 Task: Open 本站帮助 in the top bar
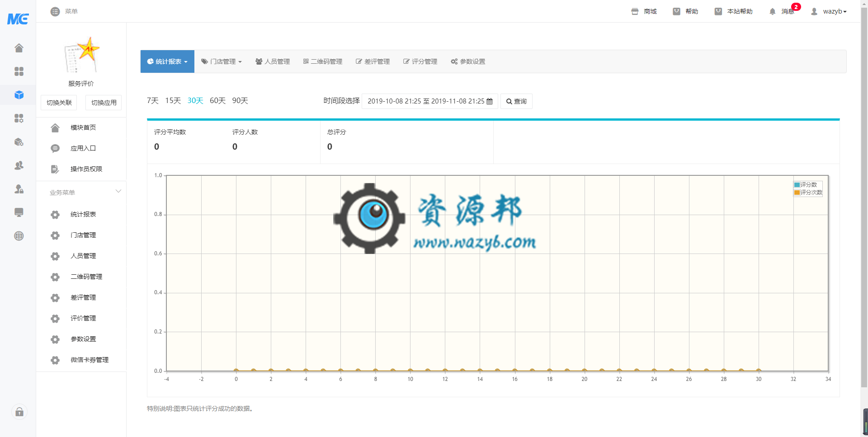click(x=733, y=11)
